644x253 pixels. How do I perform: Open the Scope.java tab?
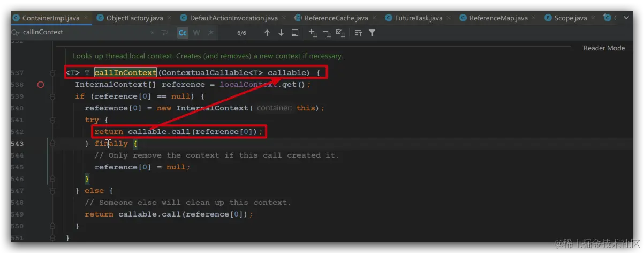point(570,18)
